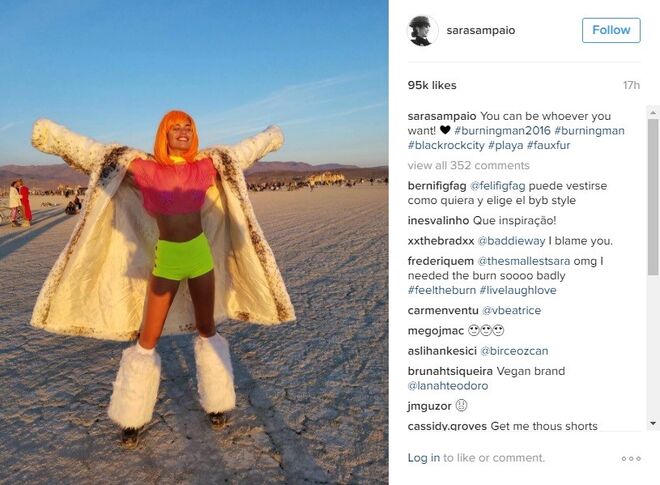Click the Log in link

[423, 458]
